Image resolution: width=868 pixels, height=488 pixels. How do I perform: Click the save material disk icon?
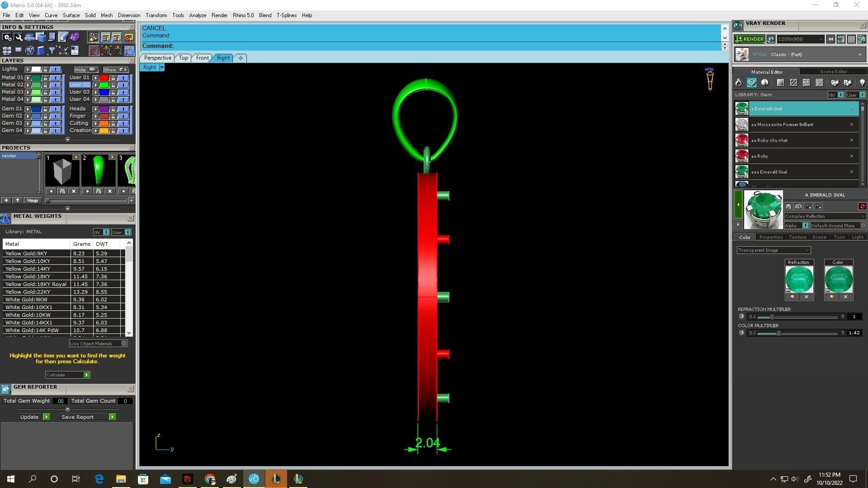click(788, 206)
